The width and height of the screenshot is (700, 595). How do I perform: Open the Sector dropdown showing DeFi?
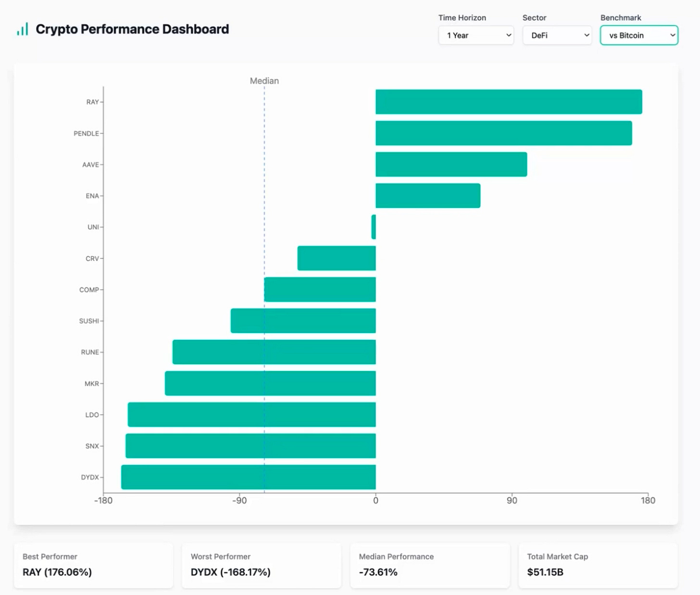(x=557, y=35)
